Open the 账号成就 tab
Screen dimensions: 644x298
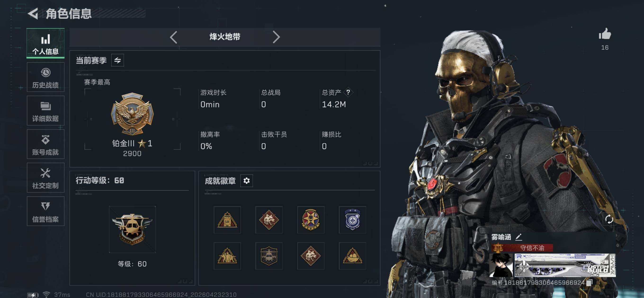[45, 144]
